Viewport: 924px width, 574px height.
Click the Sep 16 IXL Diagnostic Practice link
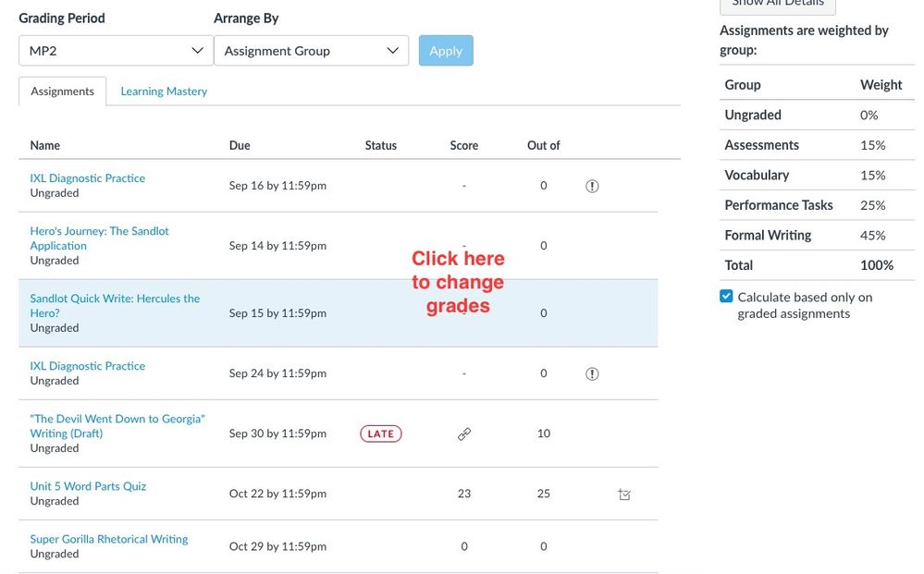(x=87, y=178)
